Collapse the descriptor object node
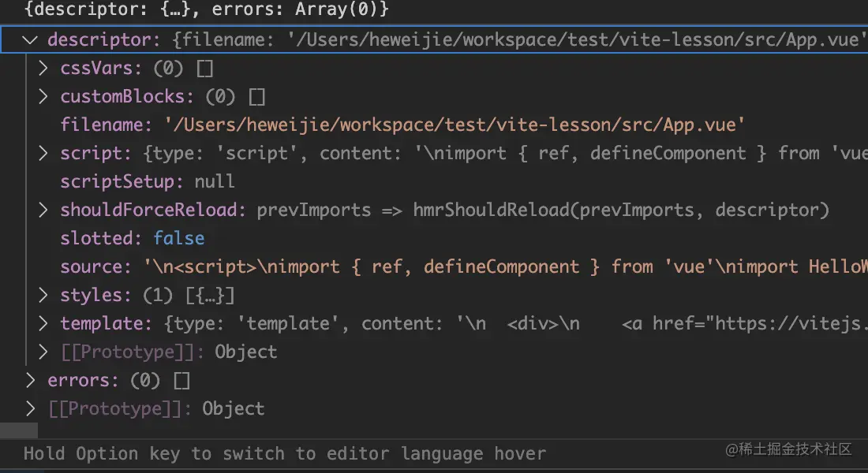This screenshot has height=473, width=868. pos(30,40)
